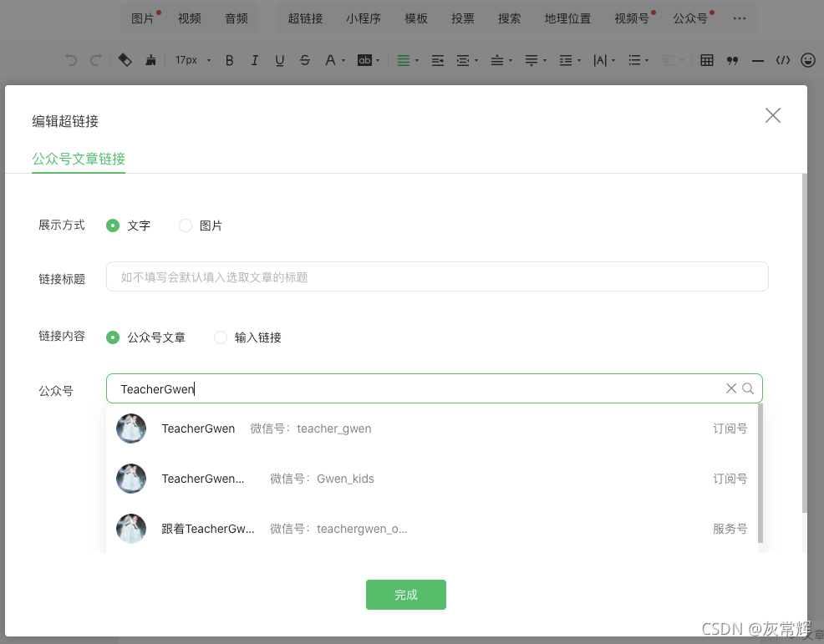Toggle bold formatting

(x=229, y=60)
